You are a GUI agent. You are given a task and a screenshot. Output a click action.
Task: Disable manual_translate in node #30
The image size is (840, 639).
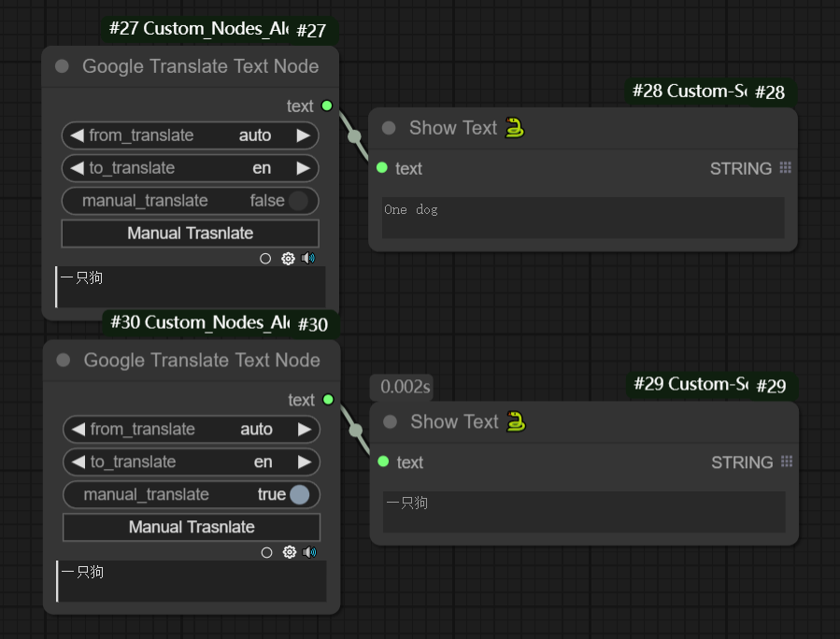(x=299, y=494)
